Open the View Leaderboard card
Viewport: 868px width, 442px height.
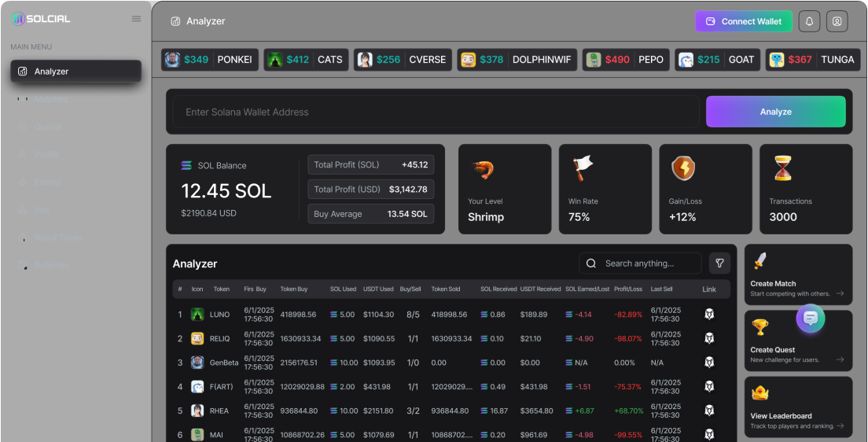[x=798, y=407]
